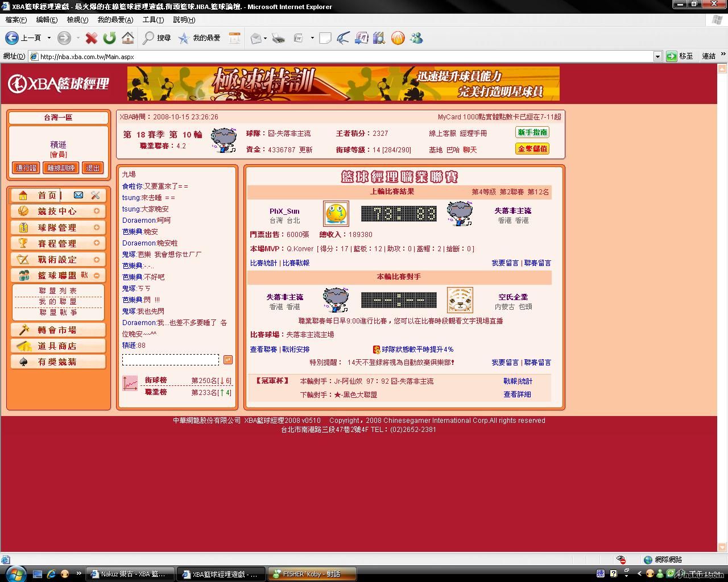Click the chat send icon button
The image size is (728, 582).
228,360
